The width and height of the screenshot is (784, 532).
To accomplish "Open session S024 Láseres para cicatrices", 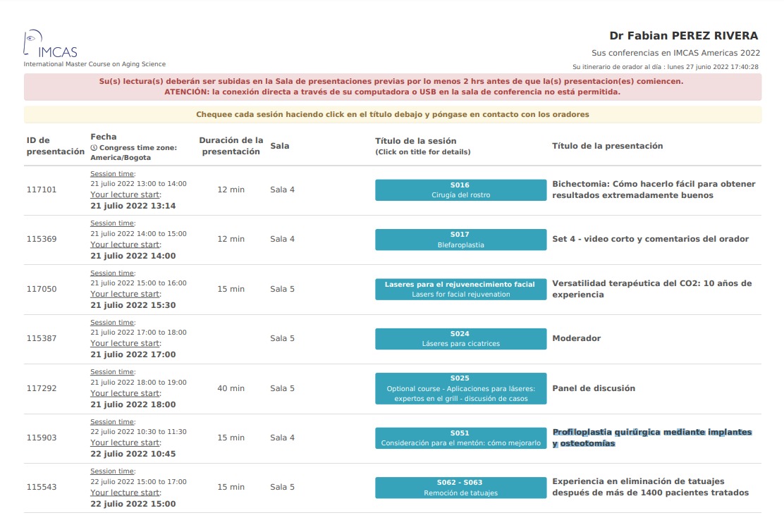I will [460, 339].
